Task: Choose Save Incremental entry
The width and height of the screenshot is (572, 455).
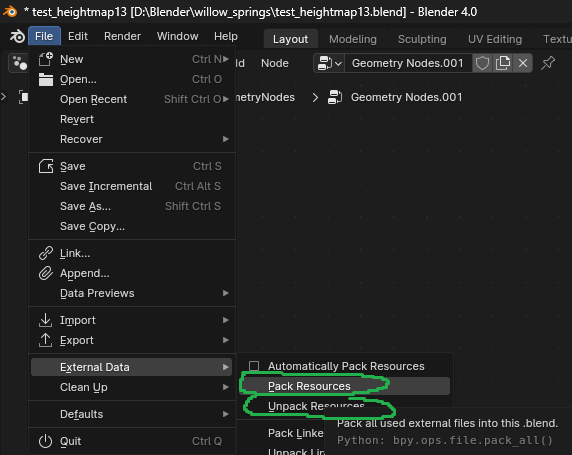Action: pyautogui.click(x=132, y=186)
